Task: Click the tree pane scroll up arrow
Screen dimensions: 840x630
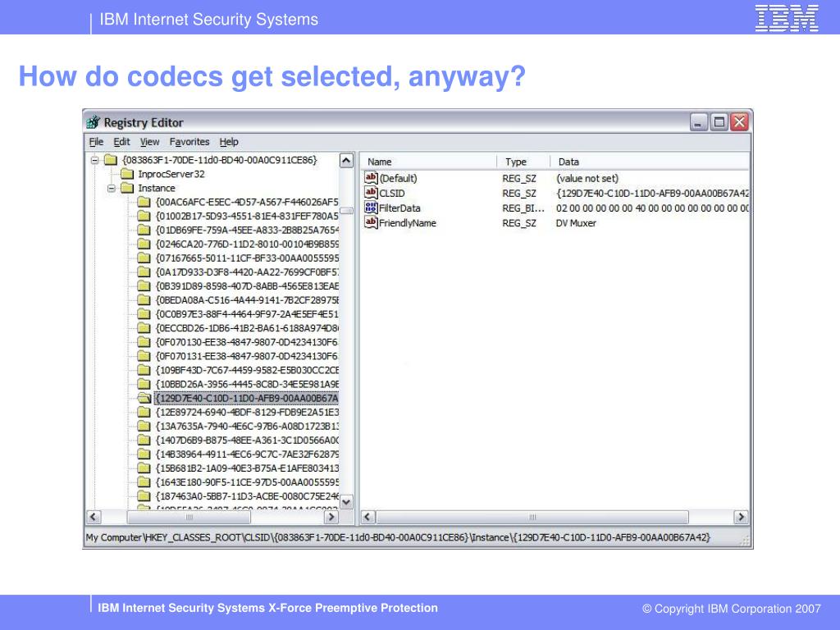Action: point(347,160)
